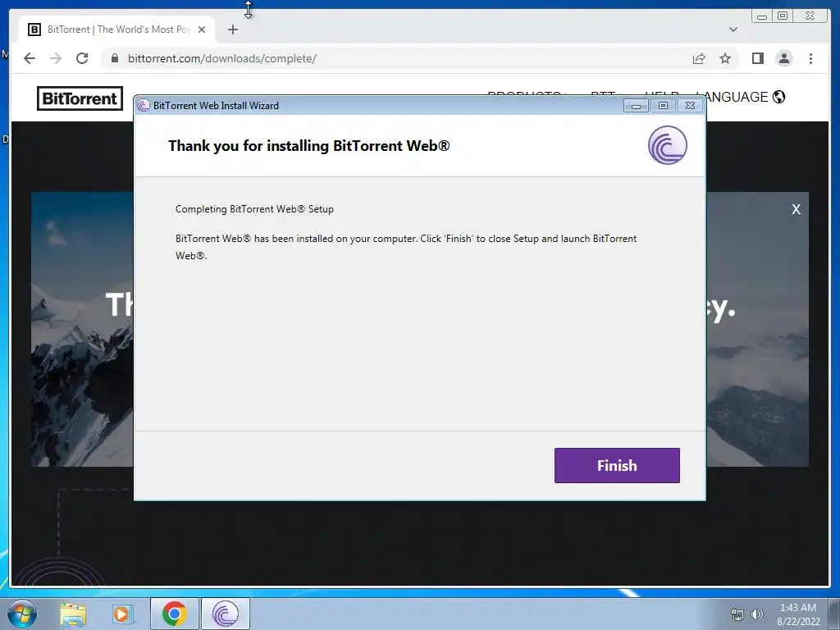Viewport: 840px width, 630px height.
Task: Click the purple Finish button
Action: point(617,465)
